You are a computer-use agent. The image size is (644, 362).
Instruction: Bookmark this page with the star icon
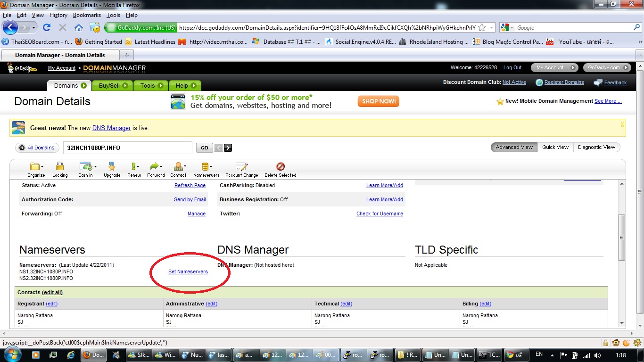click(482, 28)
